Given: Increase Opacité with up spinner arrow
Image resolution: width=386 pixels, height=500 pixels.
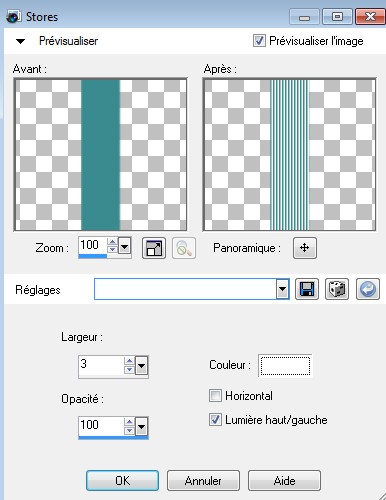Looking at the screenshot, I should 129,422.
